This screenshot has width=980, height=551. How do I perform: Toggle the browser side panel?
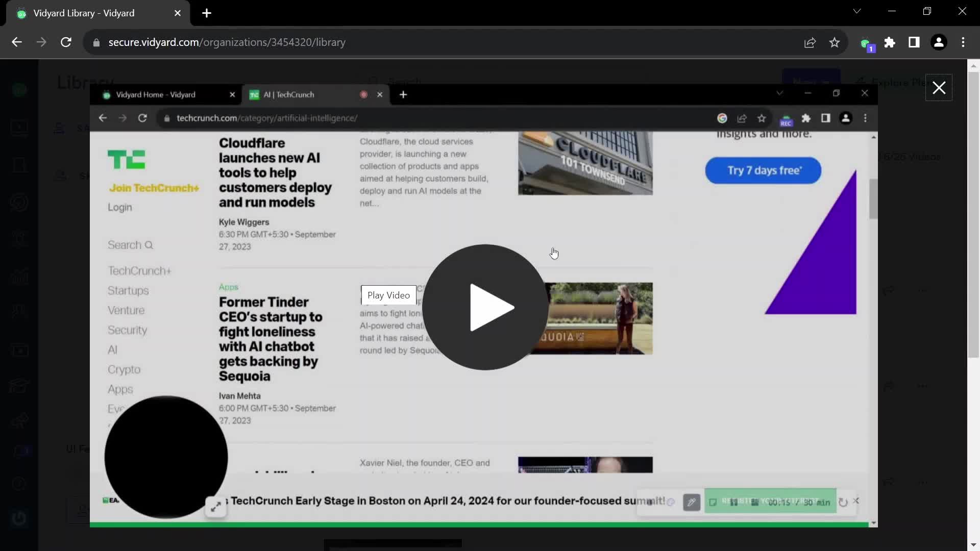[x=914, y=42]
